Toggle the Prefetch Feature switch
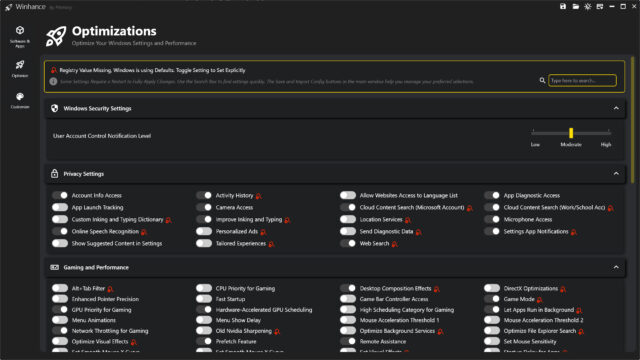 (x=204, y=341)
